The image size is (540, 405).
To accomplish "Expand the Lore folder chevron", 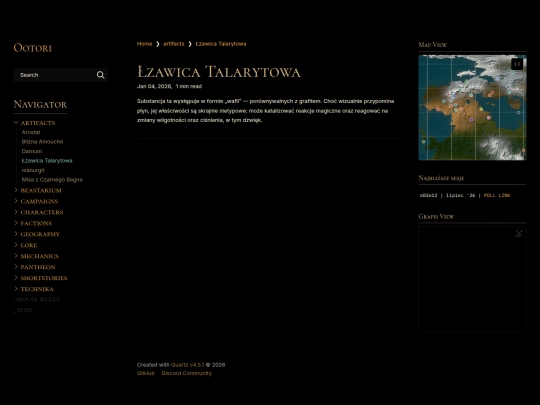I will [16, 245].
